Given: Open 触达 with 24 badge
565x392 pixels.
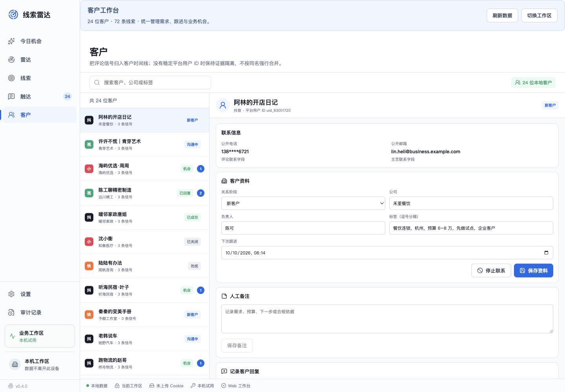Looking at the screenshot, I should (x=40, y=96).
